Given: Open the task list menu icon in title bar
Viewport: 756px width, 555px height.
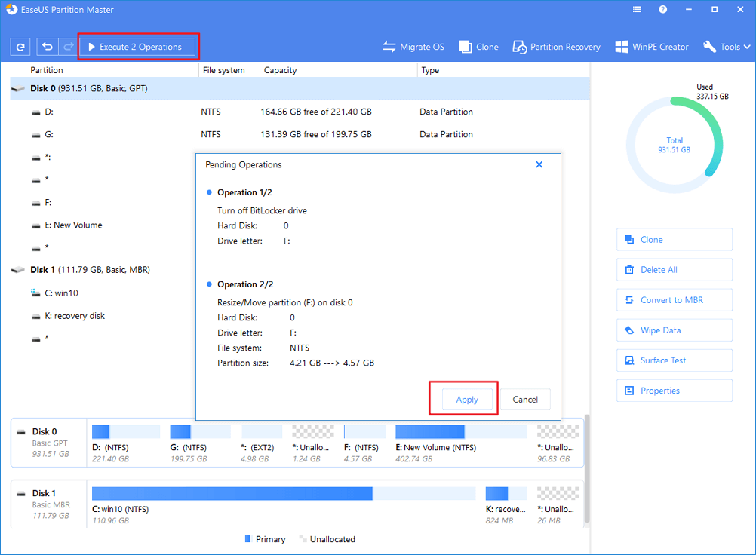Looking at the screenshot, I should click(x=637, y=9).
